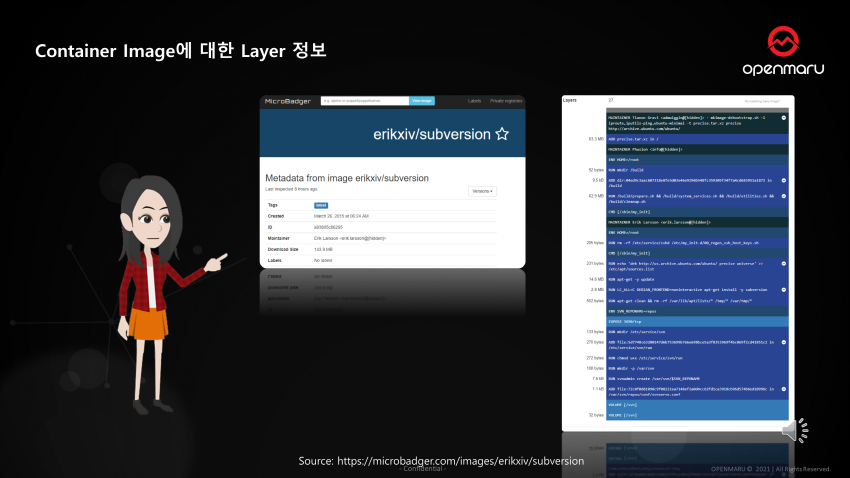This screenshot has width=850, height=478.
Task: Click the 'RUN mkdir /build' layer row
Action: [x=697, y=170]
